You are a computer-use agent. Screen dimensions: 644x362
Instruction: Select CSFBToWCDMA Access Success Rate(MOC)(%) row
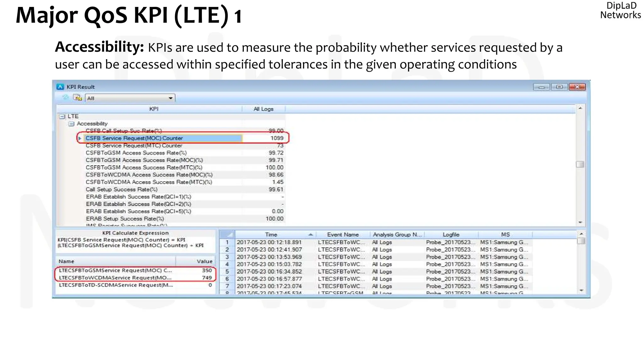185,175
